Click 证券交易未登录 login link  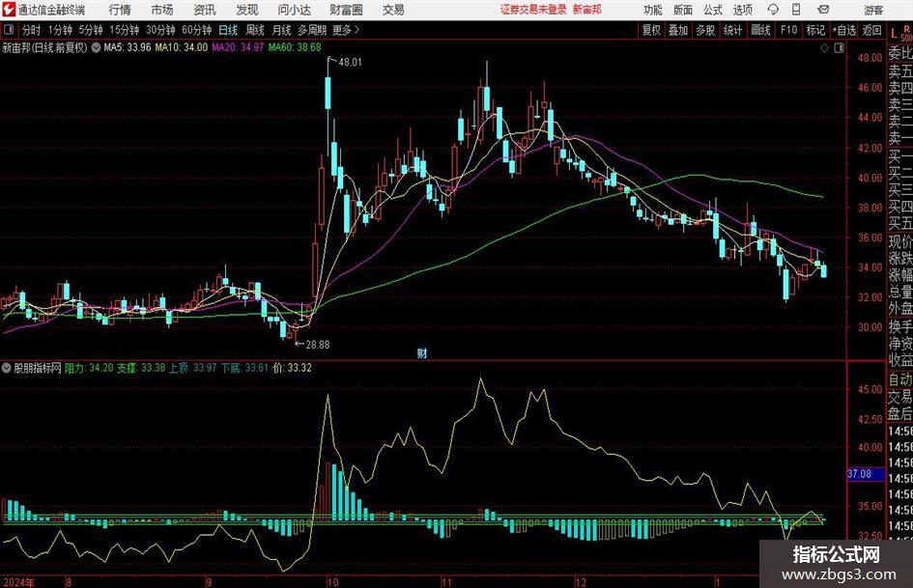coord(533,10)
